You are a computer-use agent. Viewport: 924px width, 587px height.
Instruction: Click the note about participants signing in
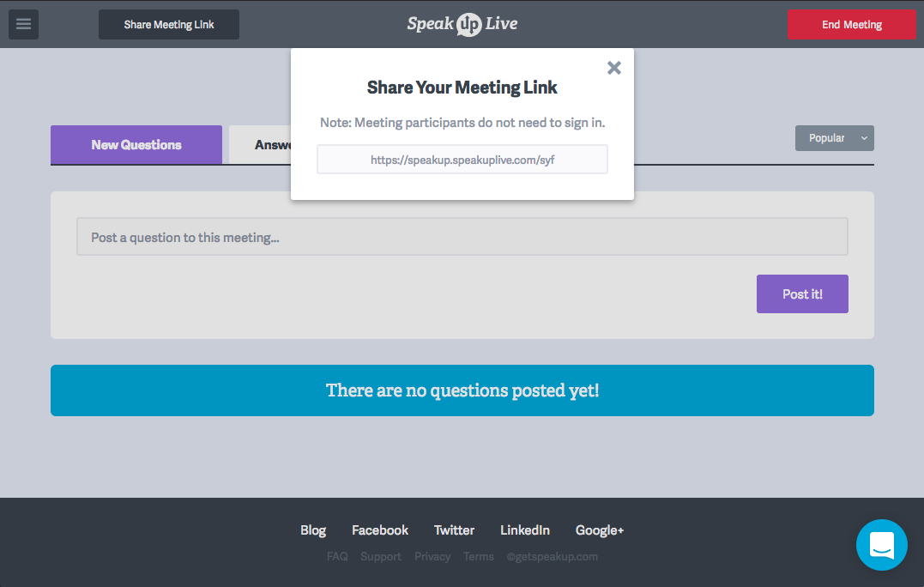click(462, 123)
